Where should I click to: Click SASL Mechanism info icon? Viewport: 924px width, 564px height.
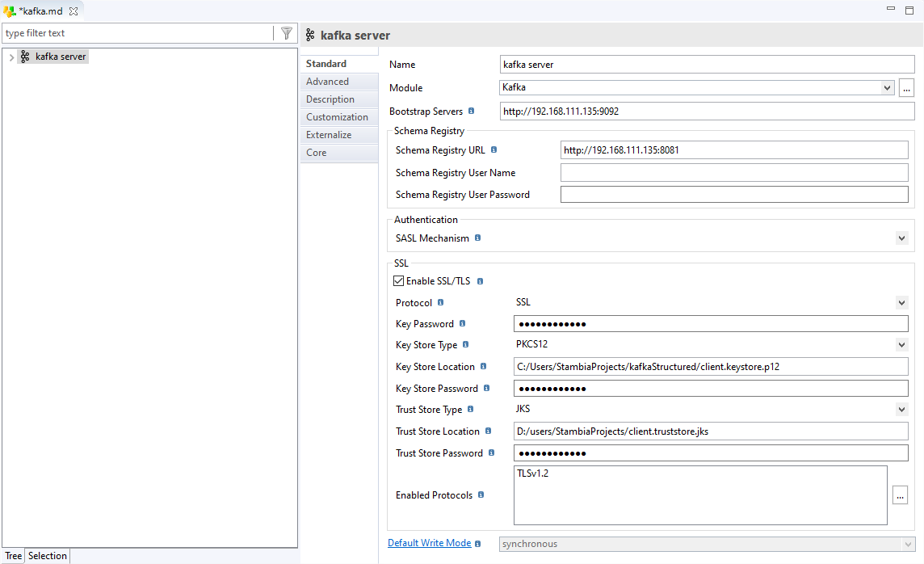478,238
